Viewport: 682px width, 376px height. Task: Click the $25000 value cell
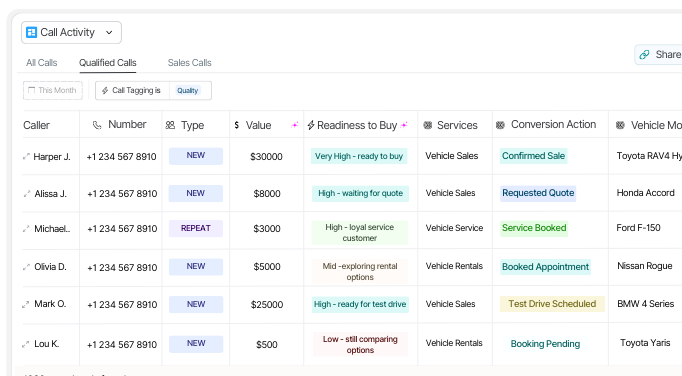click(x=267, y=305)
